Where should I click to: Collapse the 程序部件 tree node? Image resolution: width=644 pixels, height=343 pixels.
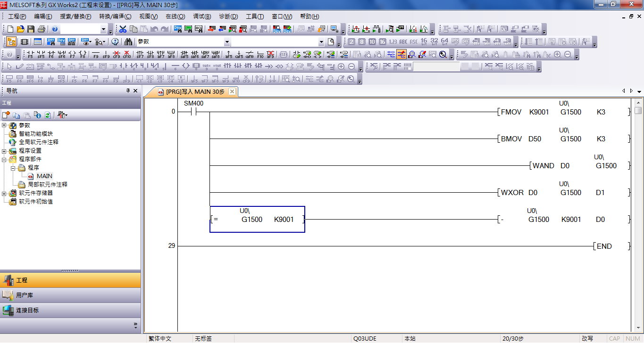point(5,159)
